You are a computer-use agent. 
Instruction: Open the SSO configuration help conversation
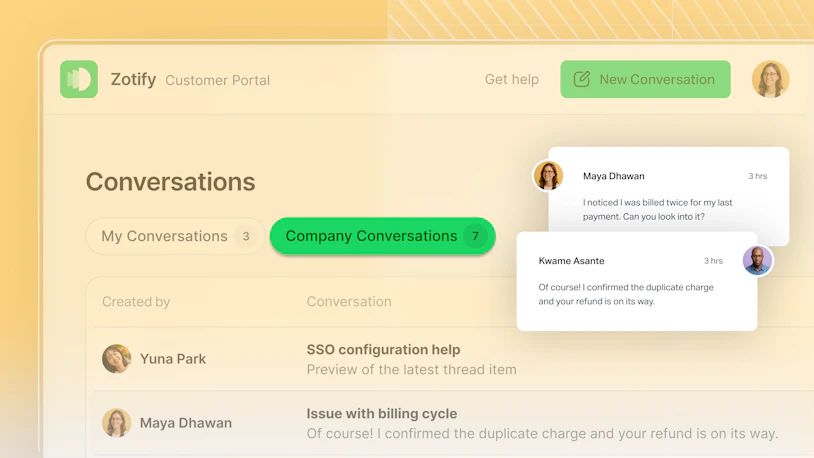[383, 349]
